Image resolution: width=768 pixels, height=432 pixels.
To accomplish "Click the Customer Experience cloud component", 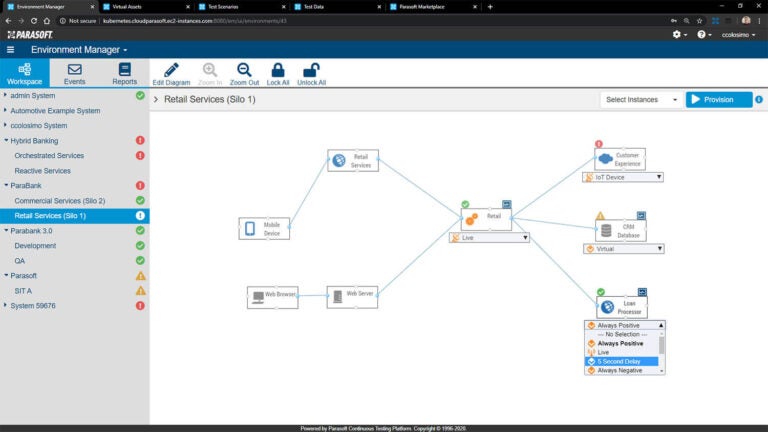I will pos(620,159).
